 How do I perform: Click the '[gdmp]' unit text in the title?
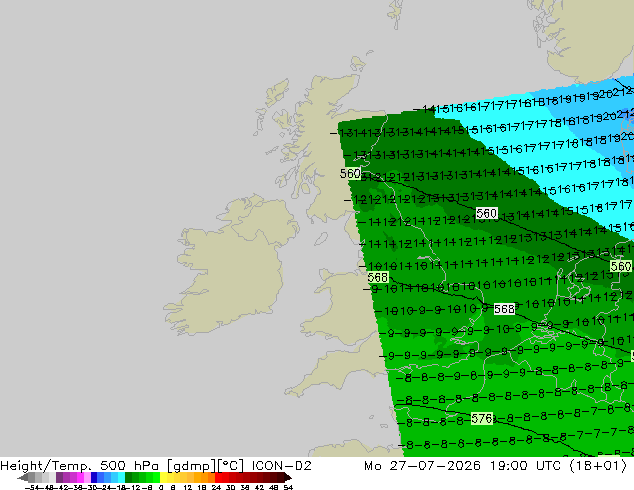(x=191, y=466)
